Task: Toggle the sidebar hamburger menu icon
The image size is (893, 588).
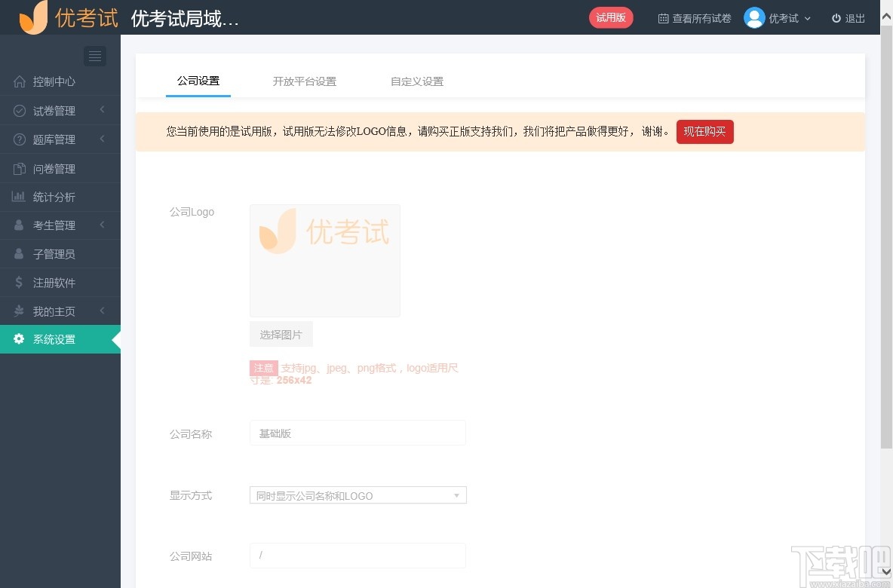Action: pyautogui.click(x=95, y=56)
